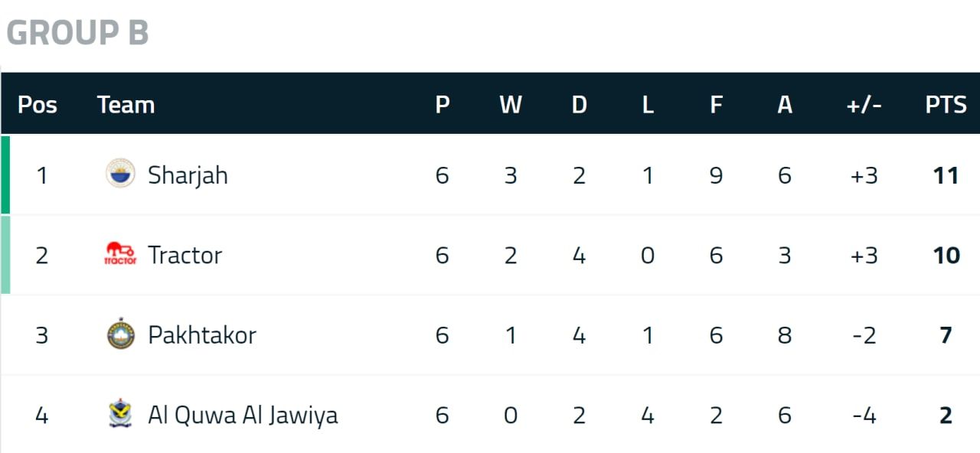Click the GROUP B heading
Viewport: 980px width, 453px height.
pos(77,33)
